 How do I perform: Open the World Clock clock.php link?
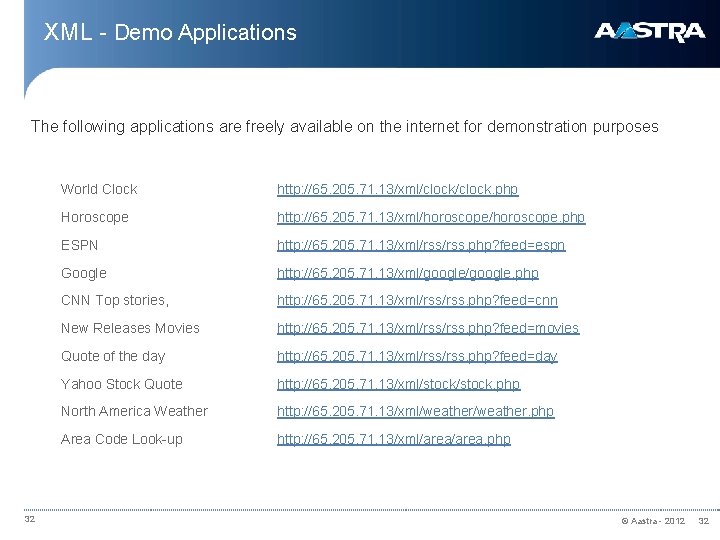click(398, 189)
